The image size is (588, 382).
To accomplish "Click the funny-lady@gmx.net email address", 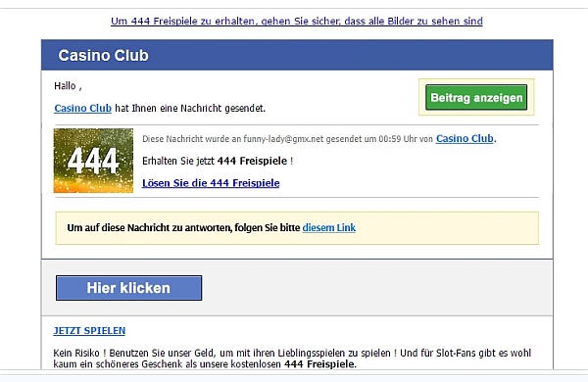I will (283, 139).
